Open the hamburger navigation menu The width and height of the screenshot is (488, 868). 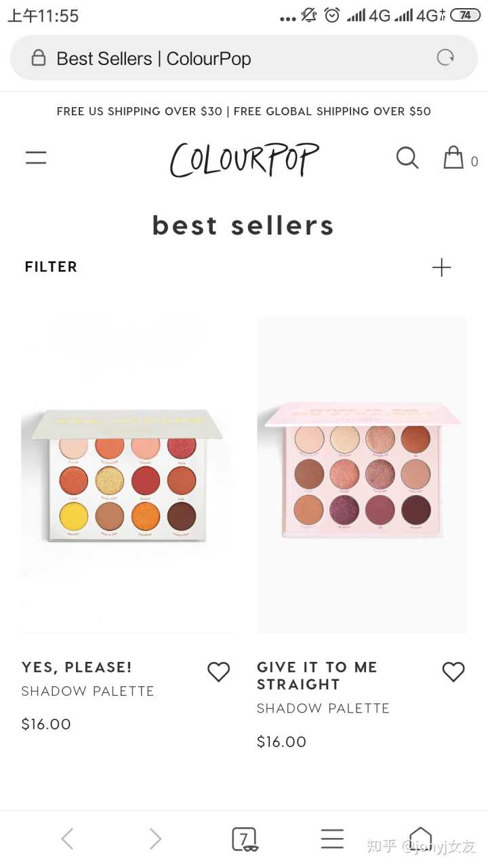pyautogui.click(x=36, y=158)
